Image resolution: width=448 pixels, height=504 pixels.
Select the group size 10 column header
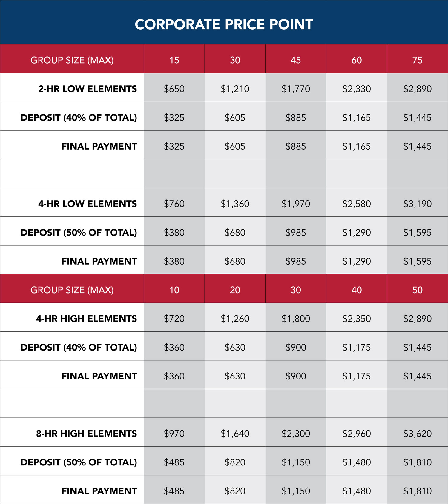[x=174, y=290]
